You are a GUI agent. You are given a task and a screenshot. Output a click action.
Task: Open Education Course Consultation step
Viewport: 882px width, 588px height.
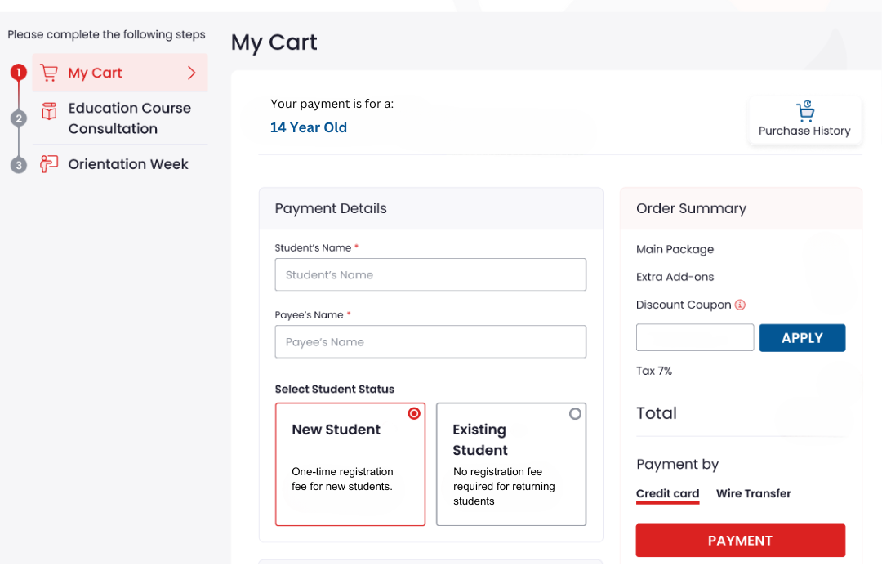pyautogui.click(x=129, y=118)
